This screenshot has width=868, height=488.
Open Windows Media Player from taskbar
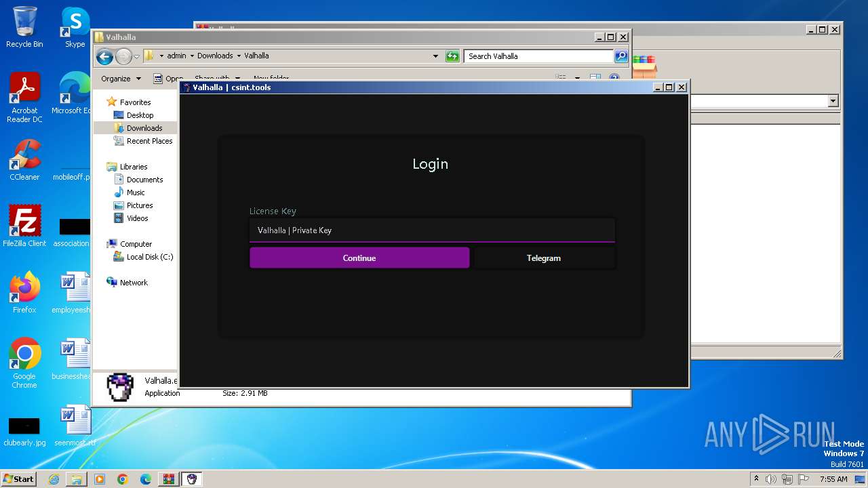coord(100,479)
